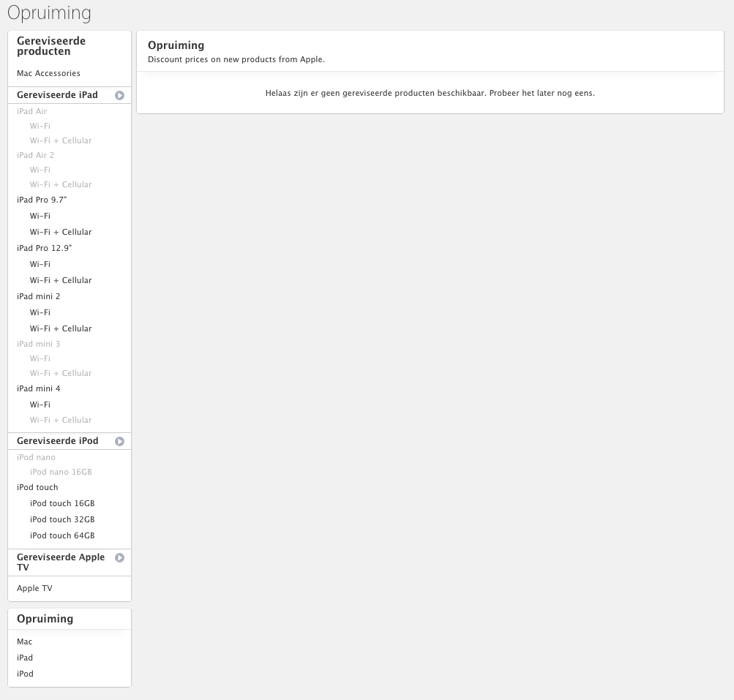Viewport: 734px width, 700px height.
Task: Open Mac under the Opruiming box
Action: [x=24, y=641]
